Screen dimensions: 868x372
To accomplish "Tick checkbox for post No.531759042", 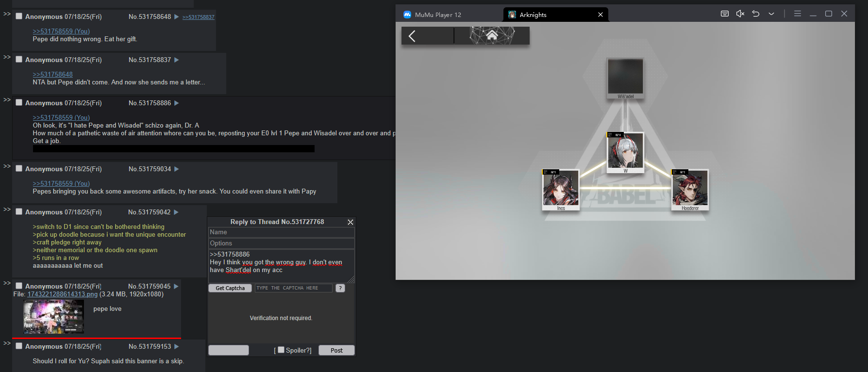I will (19, 211).
